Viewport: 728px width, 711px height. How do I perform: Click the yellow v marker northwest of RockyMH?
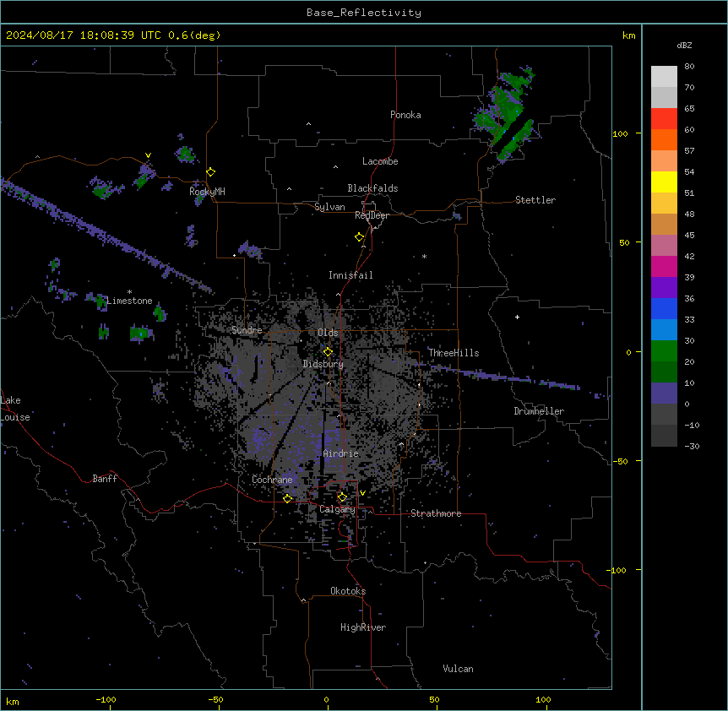click(148, 155)
